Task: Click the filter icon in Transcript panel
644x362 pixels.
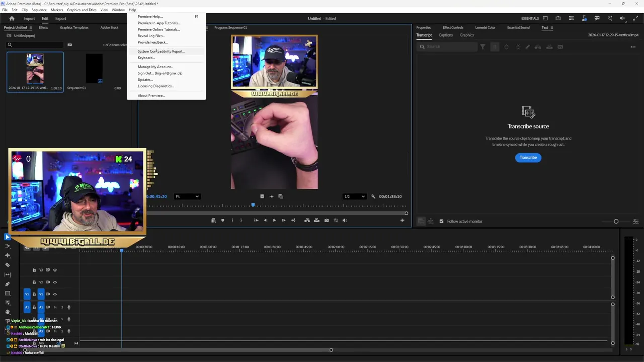Action: pos(482,47)
